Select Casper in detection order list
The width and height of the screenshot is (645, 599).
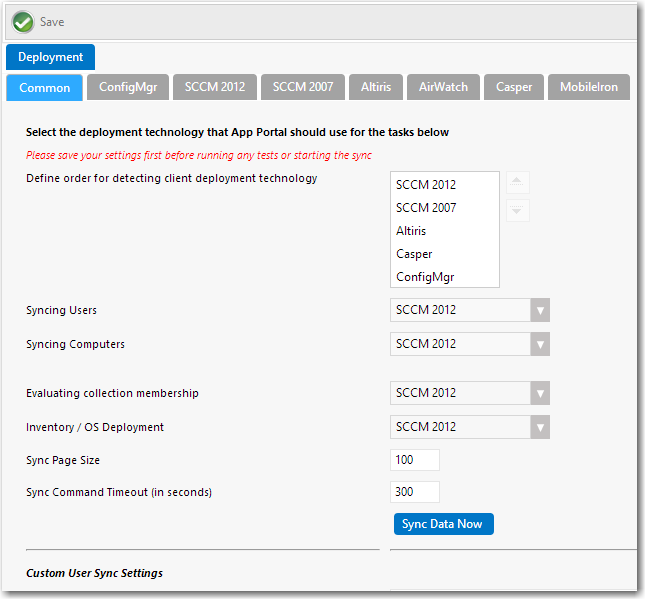pos(444,254)
